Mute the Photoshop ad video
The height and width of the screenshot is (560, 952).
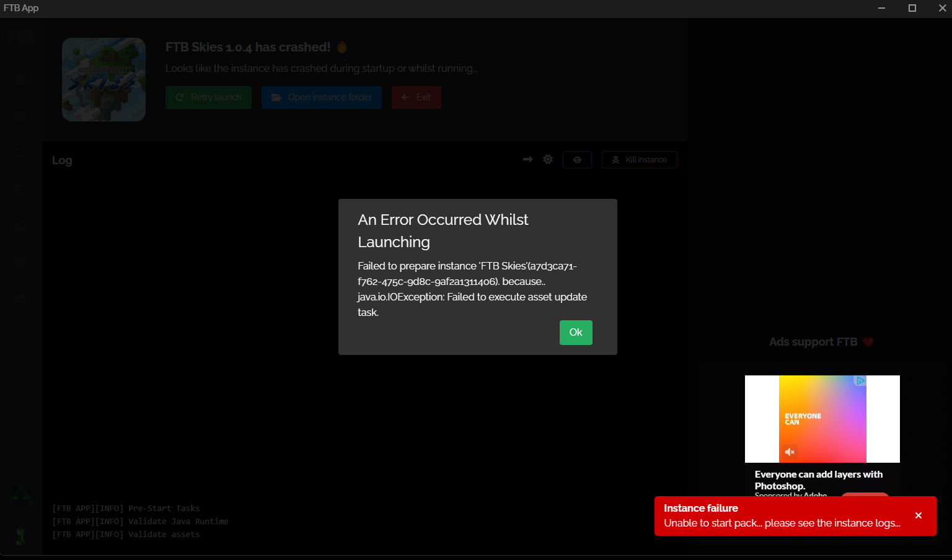tap(790, 452)
